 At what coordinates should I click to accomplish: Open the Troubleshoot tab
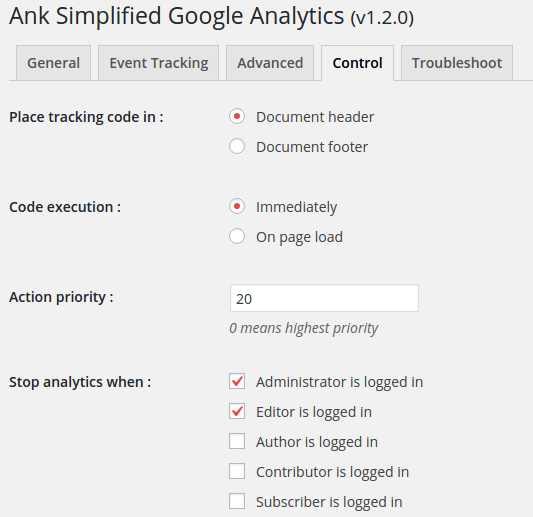pos(457,63)
